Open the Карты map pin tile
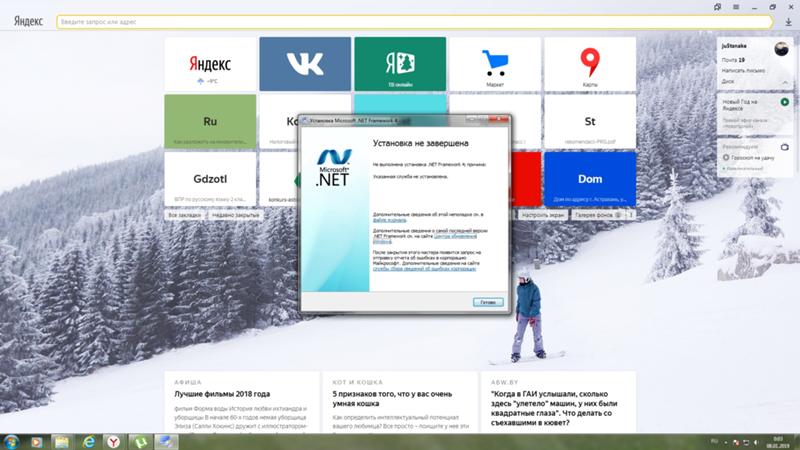This screenshot has height=450, width=800. coord(590,64)
